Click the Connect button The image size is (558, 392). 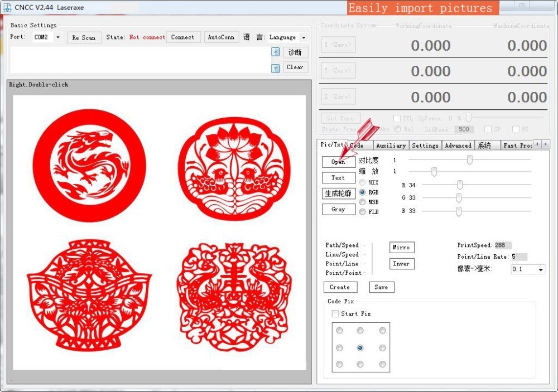tap(183, 37)
